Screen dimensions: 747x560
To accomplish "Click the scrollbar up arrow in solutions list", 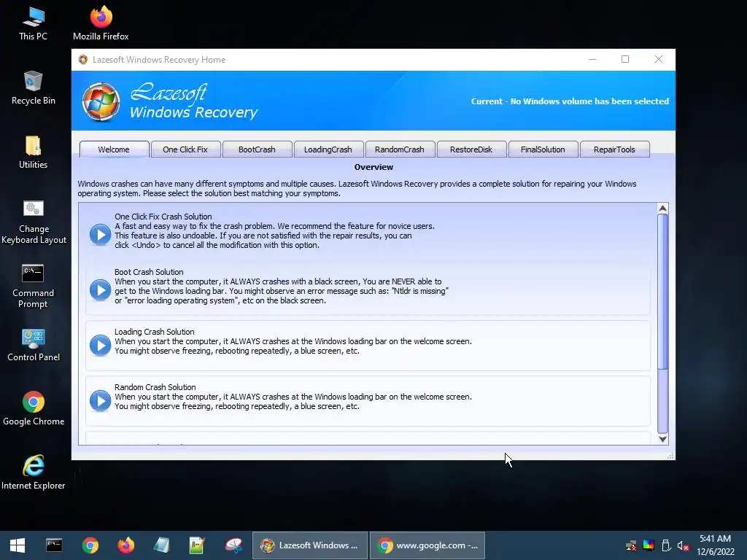I will [x=662, y=209].
